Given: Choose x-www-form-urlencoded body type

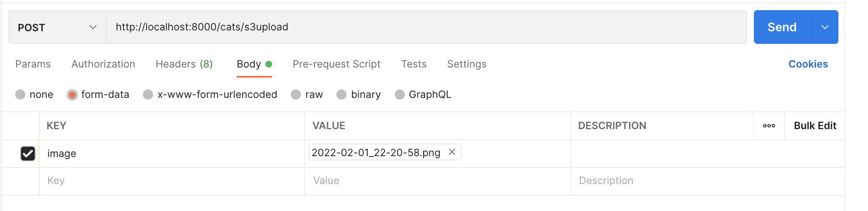Looking at the screenshot, I should (148, 95).
